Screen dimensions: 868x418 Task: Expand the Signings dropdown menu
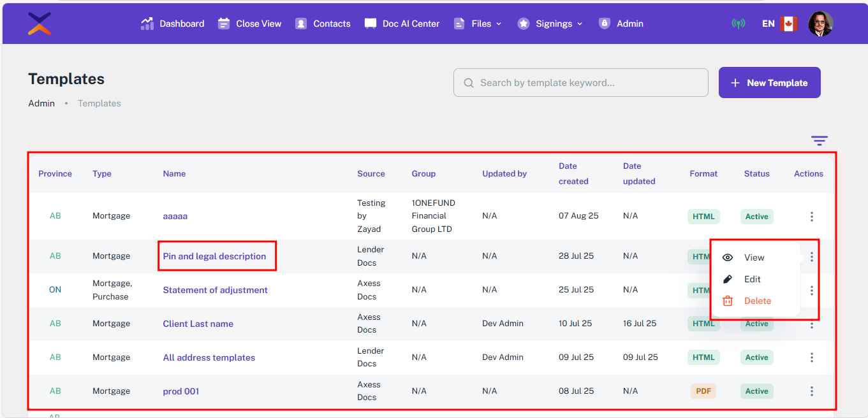click(550, 24)
